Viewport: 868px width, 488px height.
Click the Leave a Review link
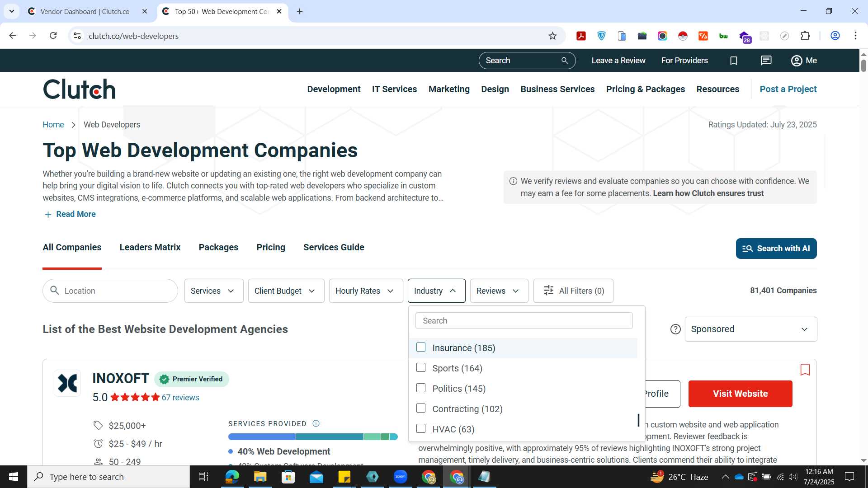618,61
